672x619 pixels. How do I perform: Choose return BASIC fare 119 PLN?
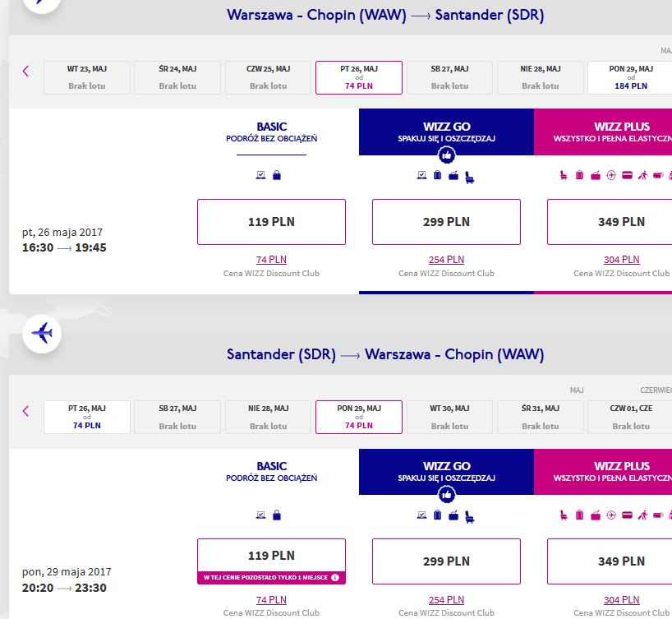coord(271,561)
